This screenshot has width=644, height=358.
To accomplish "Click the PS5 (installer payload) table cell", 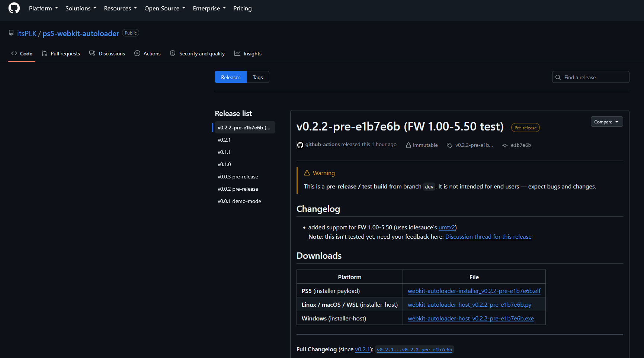I will click(x=350, y=291).
